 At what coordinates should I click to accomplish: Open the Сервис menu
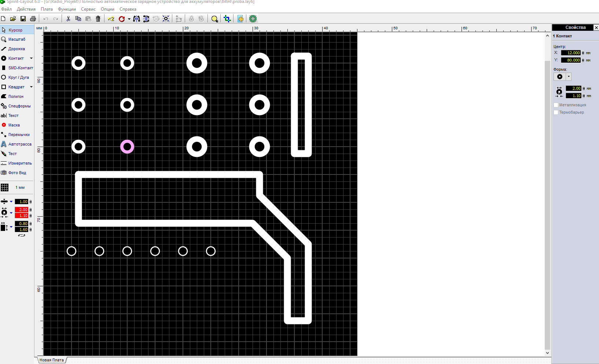click(88, 9)
